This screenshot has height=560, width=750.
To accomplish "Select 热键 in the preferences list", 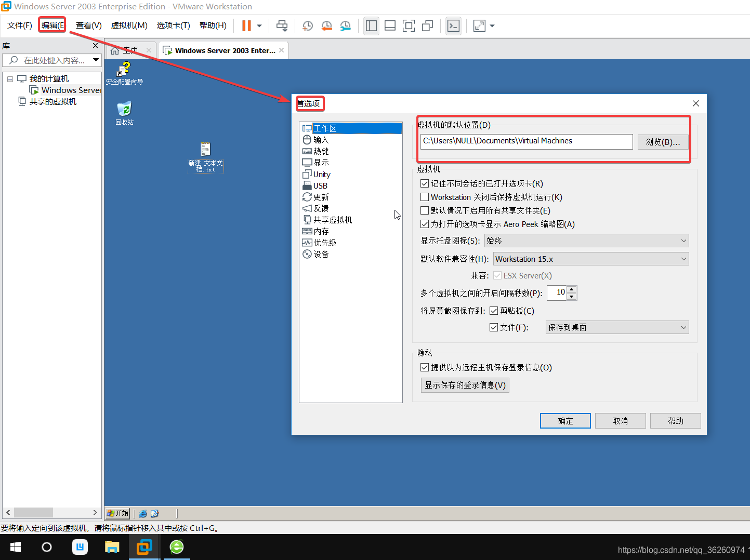I will [x=351, y=151].
